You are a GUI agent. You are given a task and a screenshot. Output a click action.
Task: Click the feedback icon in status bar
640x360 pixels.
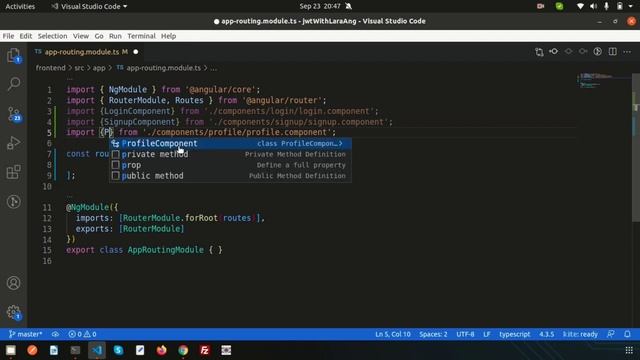click(x=611, y=334)
